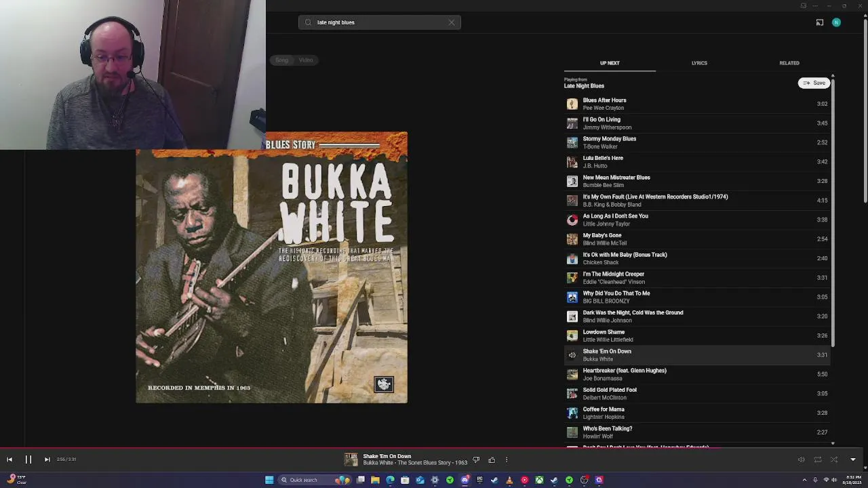Click the Coffee for Mama thumbnail

[572, 413]
